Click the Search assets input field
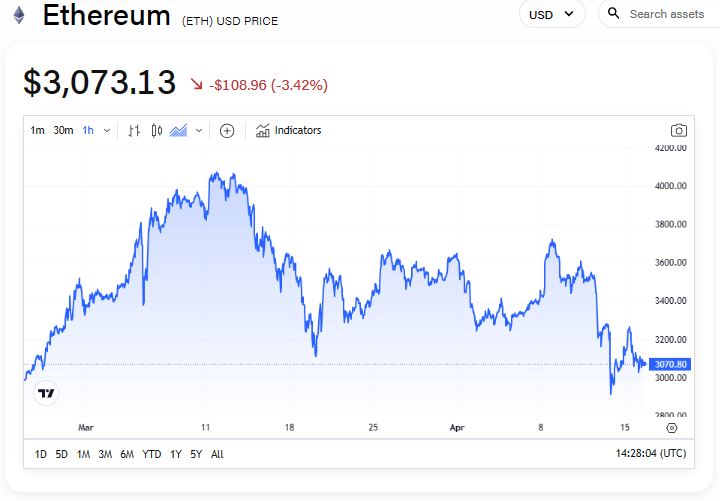This screenshot has width=720, height=501. [667, 14]
